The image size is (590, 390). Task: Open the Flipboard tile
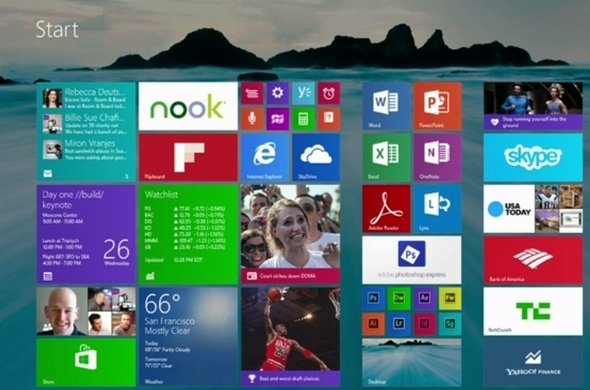click(188, 157)
